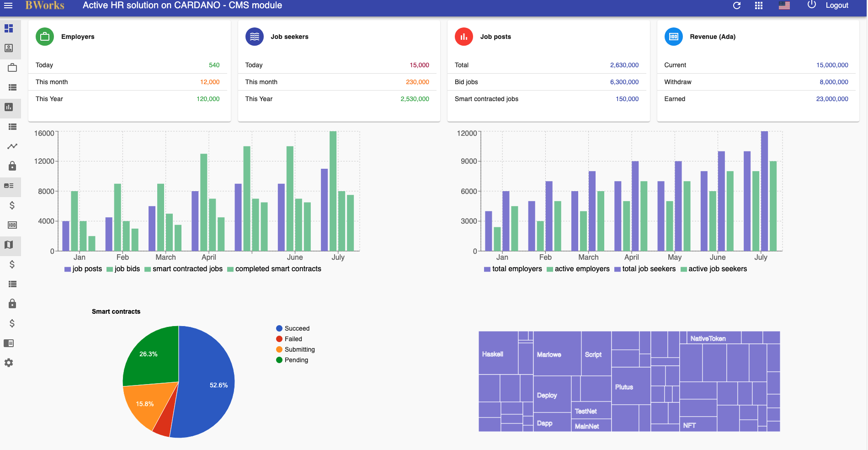
Task: Open the money bill sidebar icon
Action: click(x=12, y=225)
